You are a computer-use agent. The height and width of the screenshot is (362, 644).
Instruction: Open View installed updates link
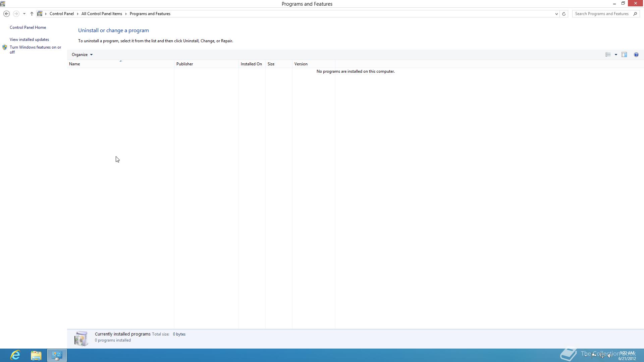[29, 40]
